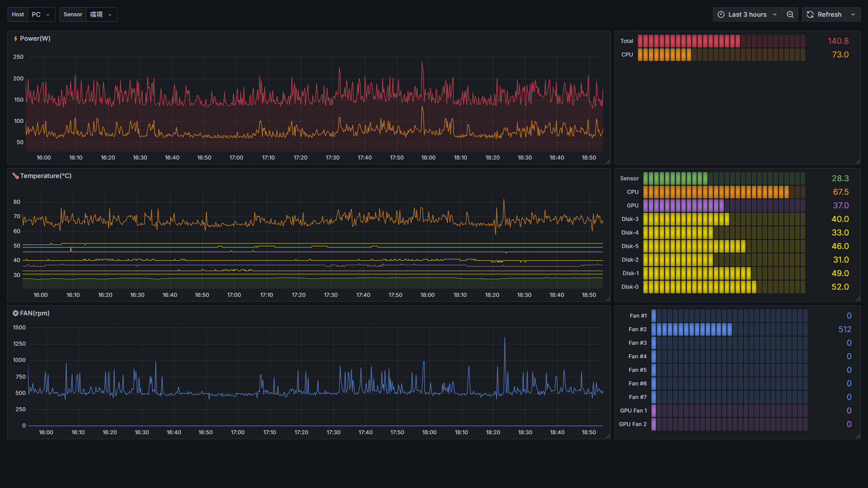Click the refresh circular arrows icon
The image size is (868, 488).
[x=810, y=14]
